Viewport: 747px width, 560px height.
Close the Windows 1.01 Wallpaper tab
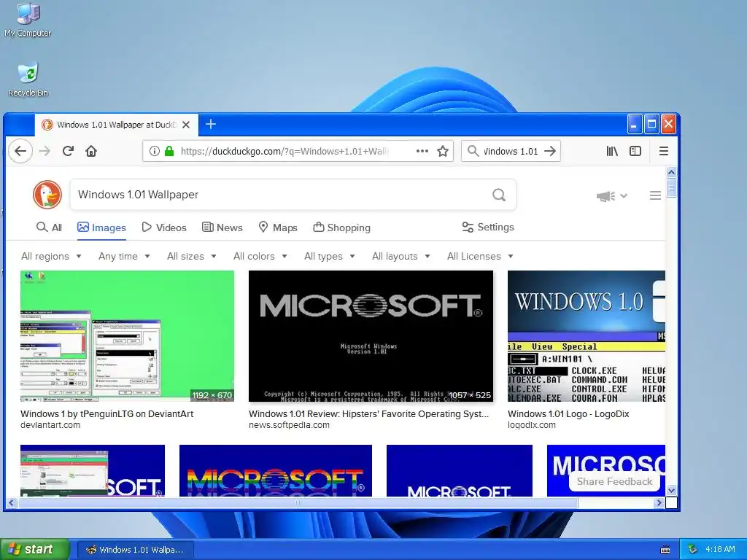tap(186, 125)
